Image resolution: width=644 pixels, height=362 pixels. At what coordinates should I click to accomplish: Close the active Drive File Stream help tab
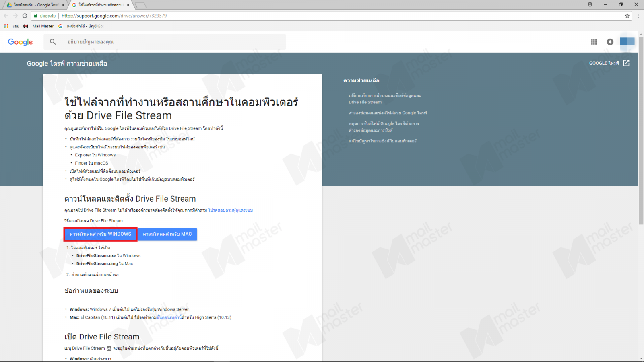pyautogui.click(x=128, y=5)
